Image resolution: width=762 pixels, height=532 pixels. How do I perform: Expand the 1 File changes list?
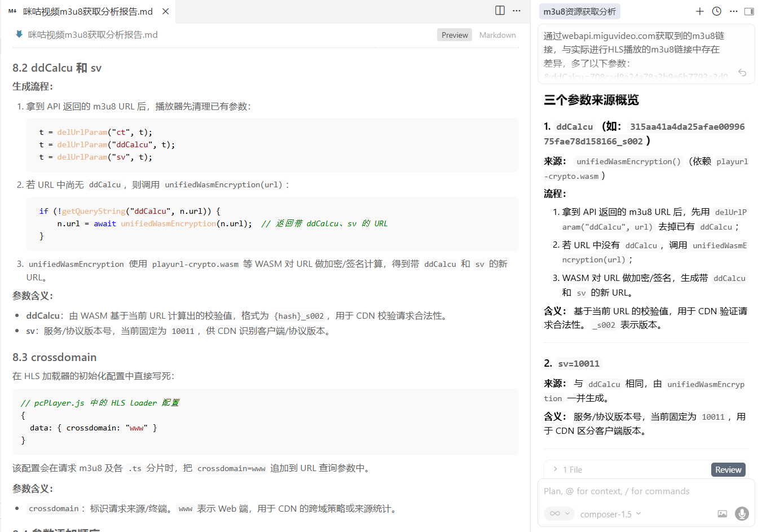click(x=569, y=469)
